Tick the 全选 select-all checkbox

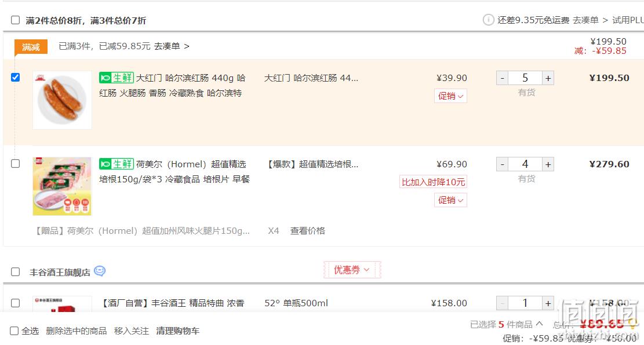click(14, 331)
